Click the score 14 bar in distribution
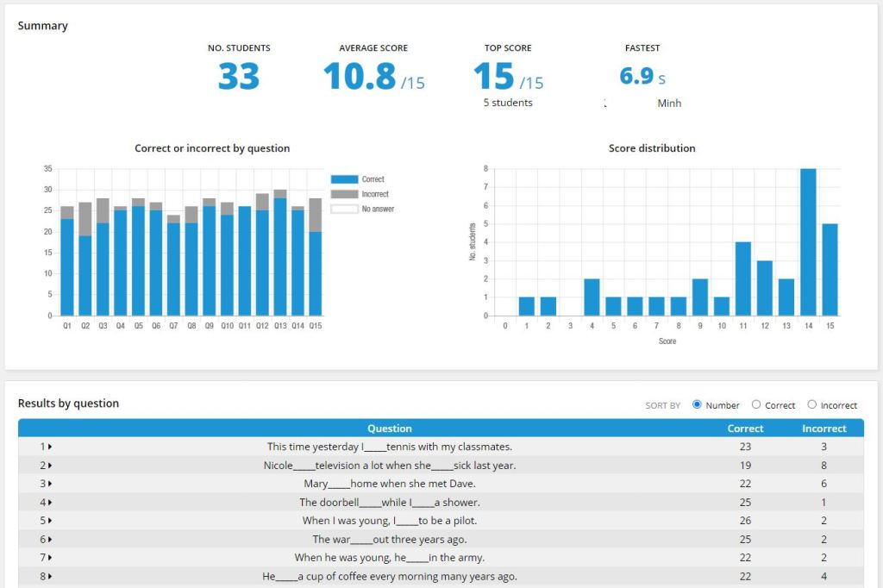Image resolution: width=883 pixels, height=588 pixels. (x=808, y=242)
